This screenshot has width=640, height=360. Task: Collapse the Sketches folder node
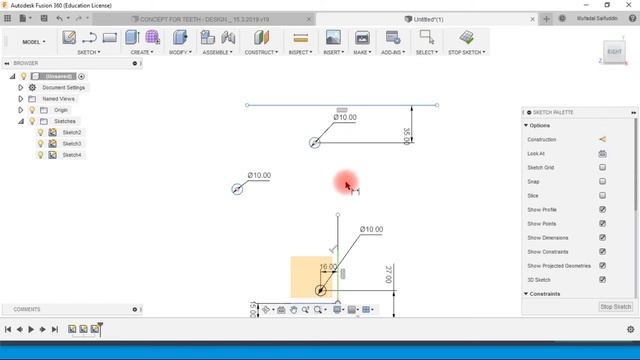[20, 121]
